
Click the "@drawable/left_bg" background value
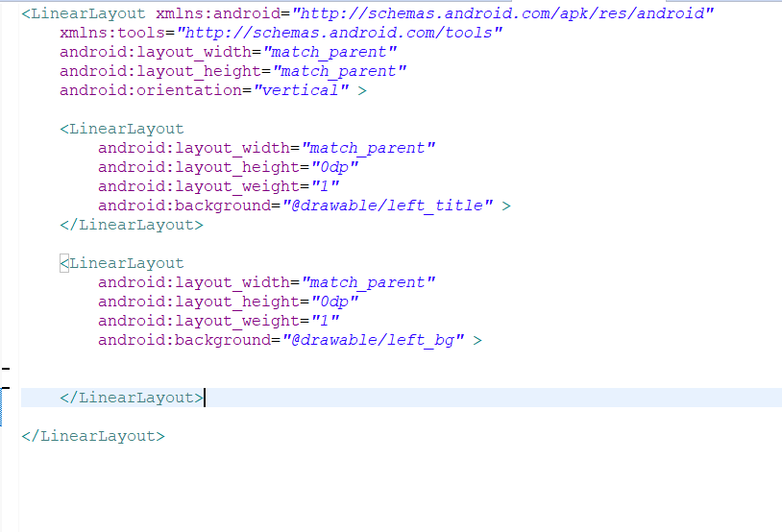tap(374, 340)
